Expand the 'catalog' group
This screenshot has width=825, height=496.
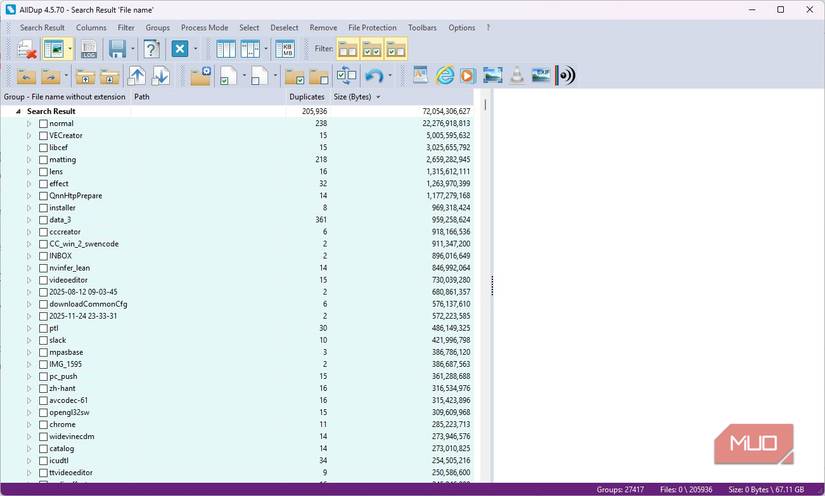click(x=29, y=449)
